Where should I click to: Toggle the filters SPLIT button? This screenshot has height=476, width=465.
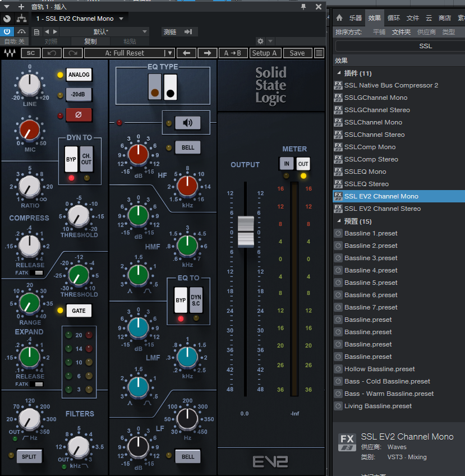click(x=29, y=456)
